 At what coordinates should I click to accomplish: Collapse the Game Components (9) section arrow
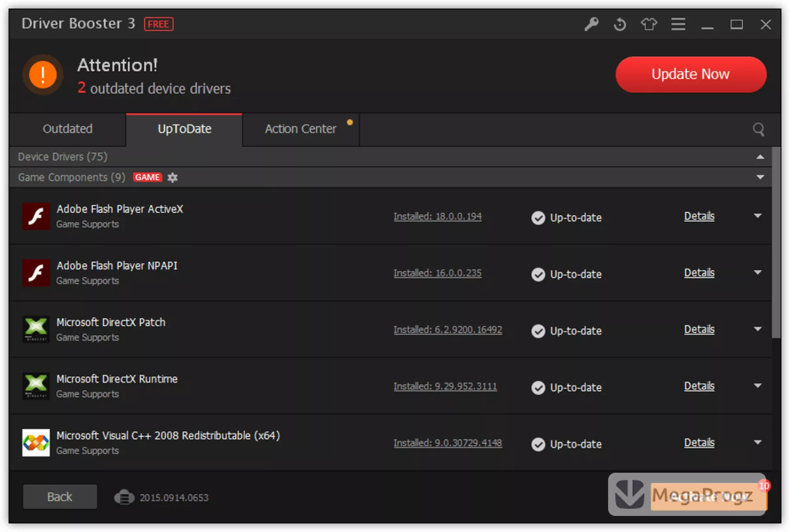[760, 177]
